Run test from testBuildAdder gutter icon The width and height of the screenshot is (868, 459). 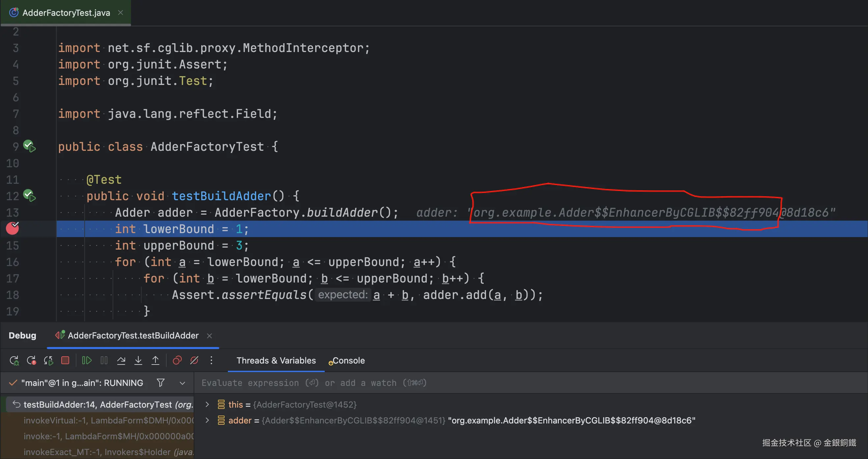click(29, 196)
